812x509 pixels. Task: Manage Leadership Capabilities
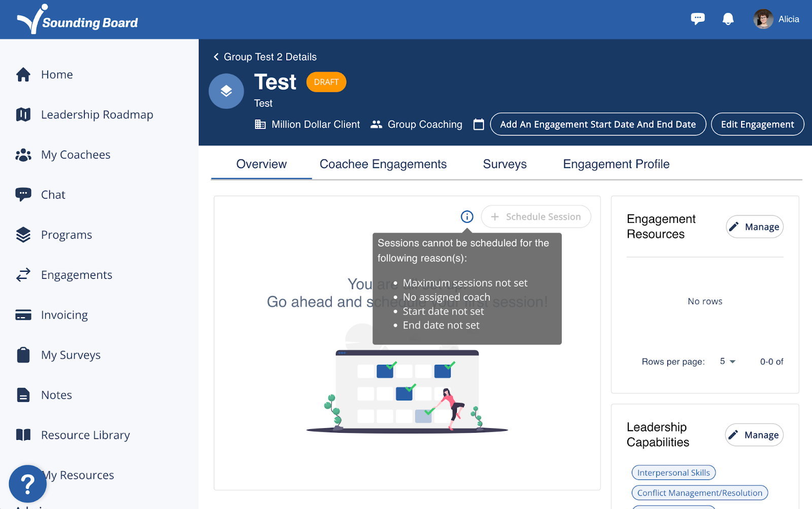754,435
